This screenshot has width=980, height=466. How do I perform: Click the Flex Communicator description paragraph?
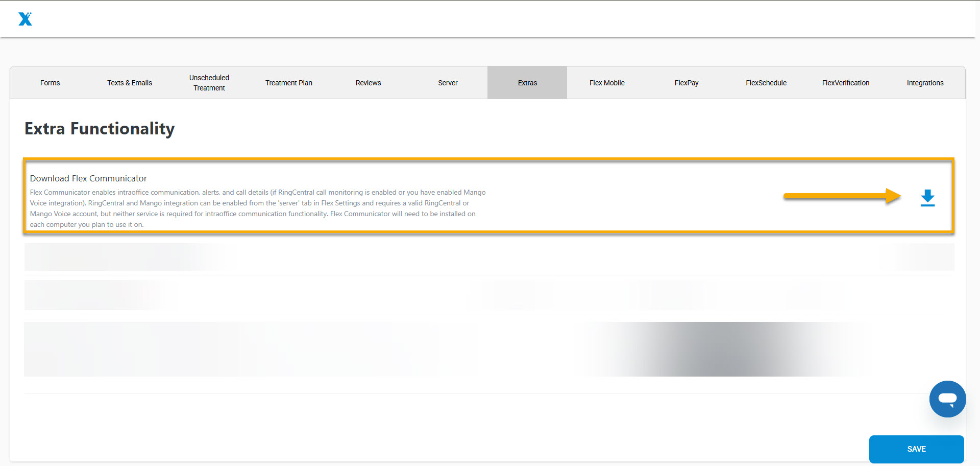coord(258,208)
